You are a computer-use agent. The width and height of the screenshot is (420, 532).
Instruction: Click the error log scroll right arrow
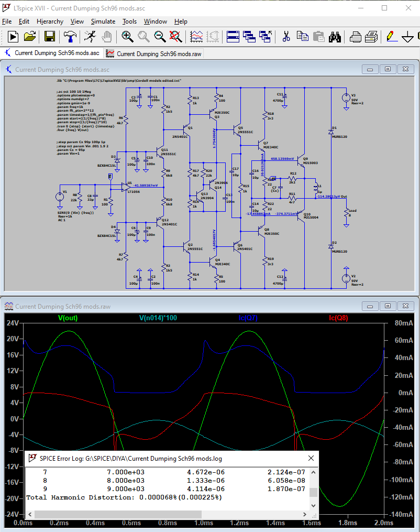click(x=304, y=514)
